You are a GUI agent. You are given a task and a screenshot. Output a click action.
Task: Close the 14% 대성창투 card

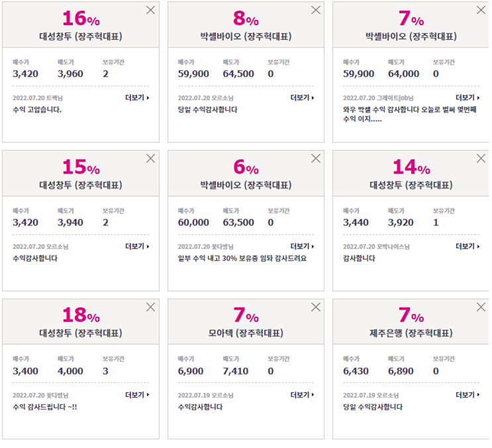481,158
